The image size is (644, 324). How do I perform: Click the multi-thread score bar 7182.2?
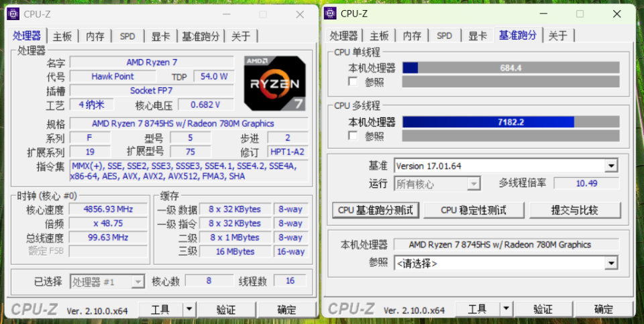point(511,122)
